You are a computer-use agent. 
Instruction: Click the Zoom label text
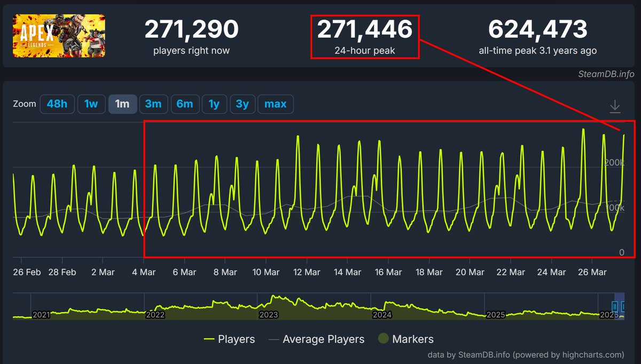pos(25,104)
